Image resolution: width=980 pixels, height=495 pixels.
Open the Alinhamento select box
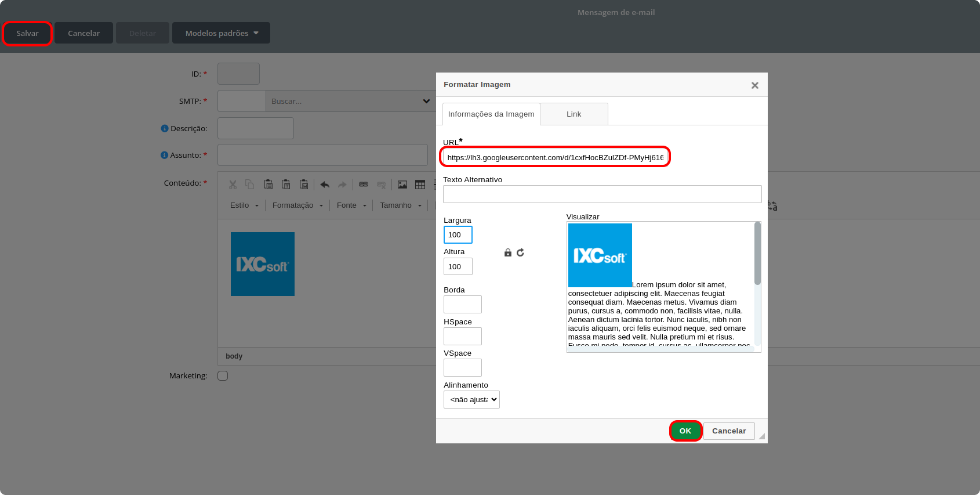tap(471, 399)
